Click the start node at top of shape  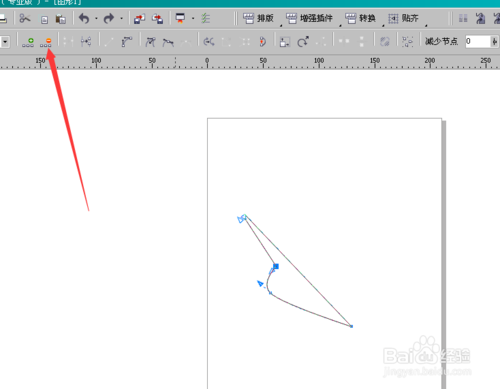pos(244,217)
